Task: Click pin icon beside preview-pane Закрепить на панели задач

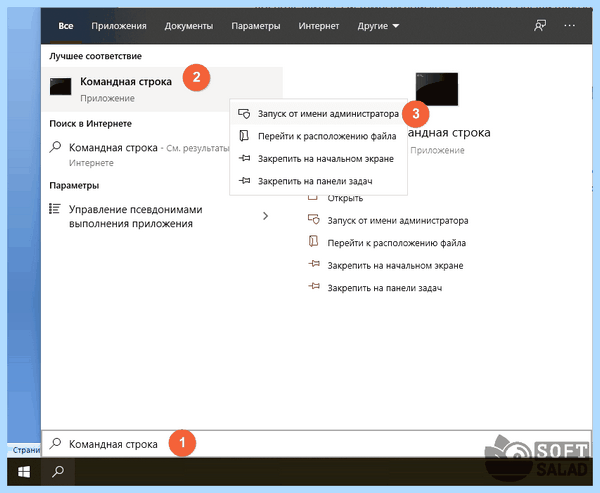Action: tap(314, 286)
